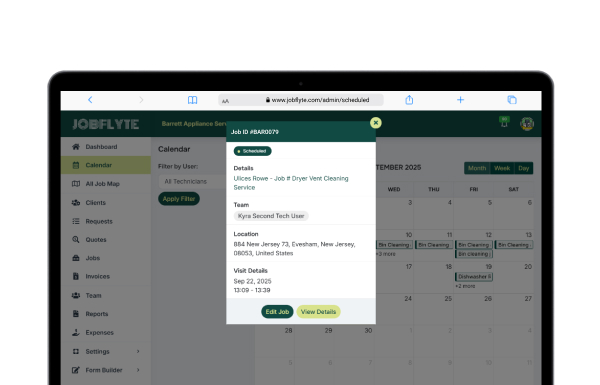The height and width of the screenshot is (385, 600).
Task: Go back using the Safari back arrow
Action: click(x=90, y=100)
